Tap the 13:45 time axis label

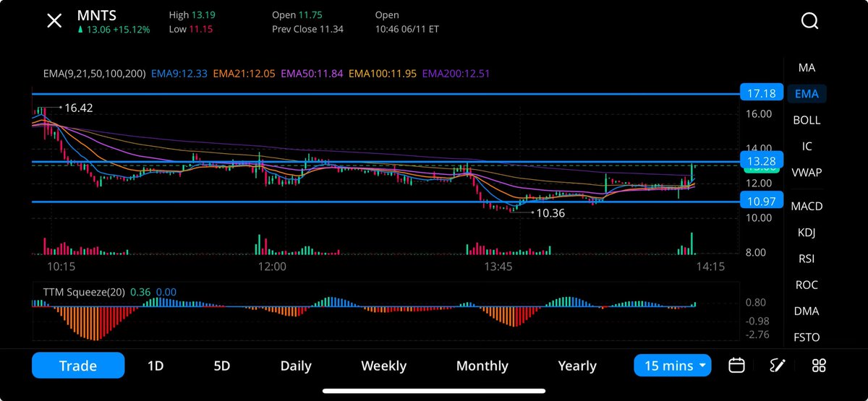(x=498, y=267)
